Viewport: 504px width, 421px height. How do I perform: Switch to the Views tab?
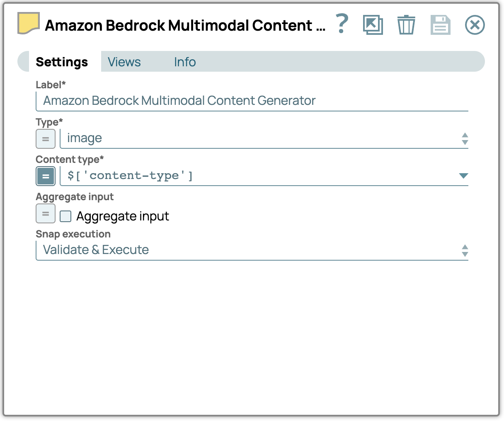[124, 62]
